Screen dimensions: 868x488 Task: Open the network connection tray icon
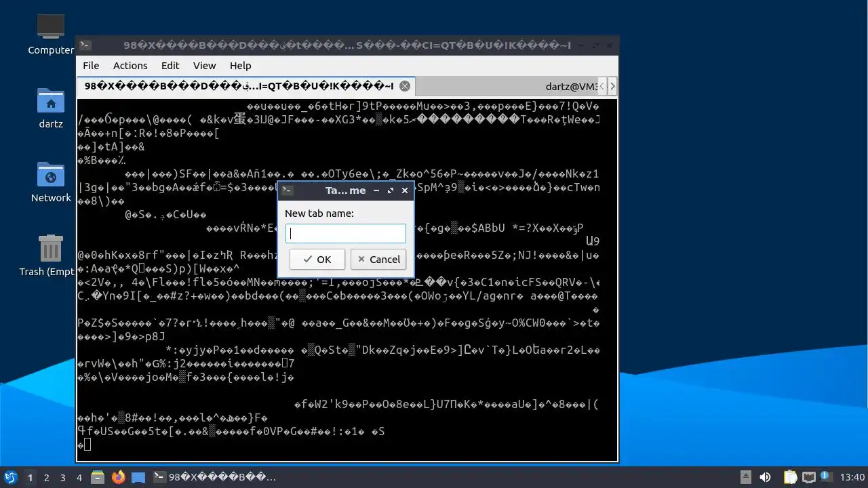click(808, 477)
